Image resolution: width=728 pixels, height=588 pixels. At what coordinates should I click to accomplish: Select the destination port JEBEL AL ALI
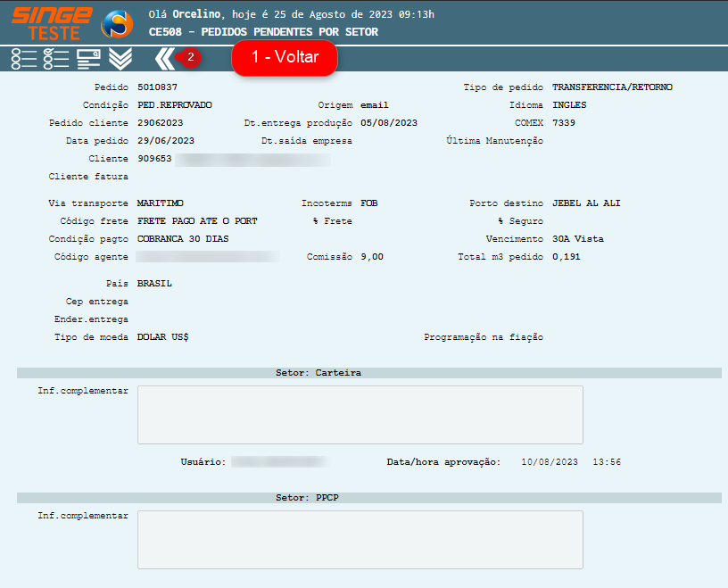pos(586,203)
